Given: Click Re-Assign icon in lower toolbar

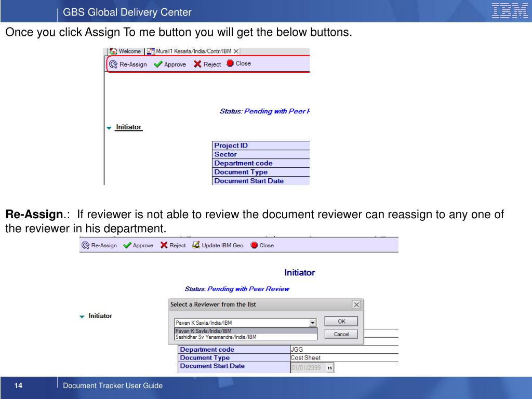Looking at the screenshot, I should click(x=86, y=245).
